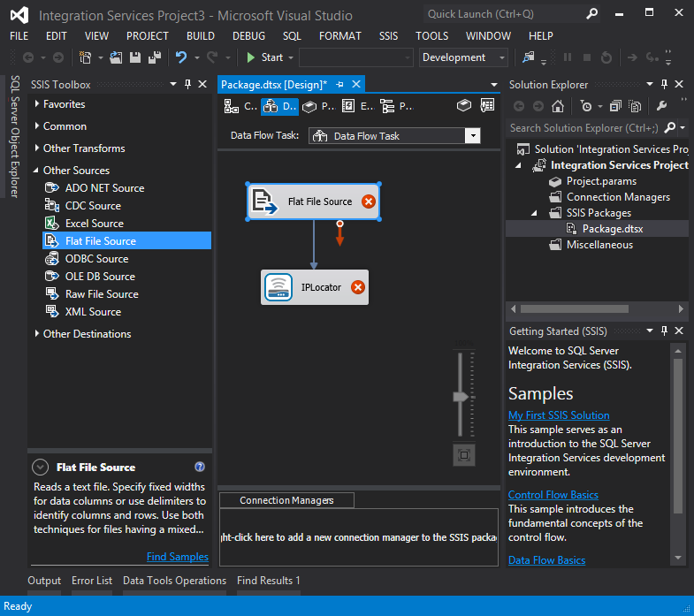This screenshot has width=694, height=616.
Task: Select OLE DB Source in toolbox
Action: 100,277
